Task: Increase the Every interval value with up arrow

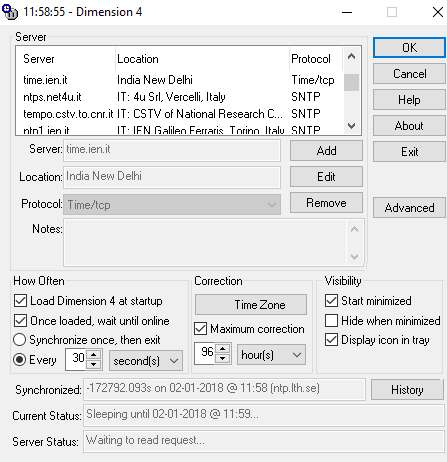Action: click(x=94, y=355)
